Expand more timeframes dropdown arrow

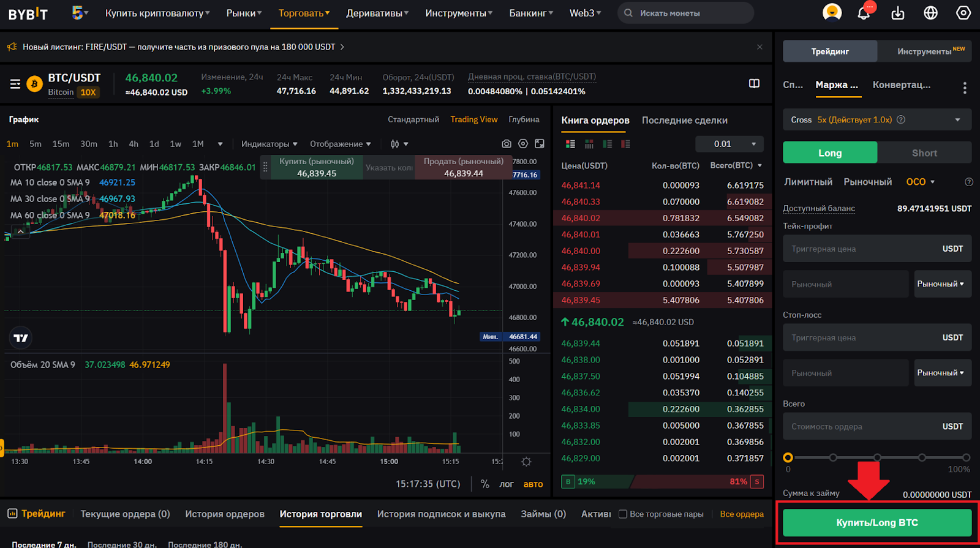click(x=220, y=144)
